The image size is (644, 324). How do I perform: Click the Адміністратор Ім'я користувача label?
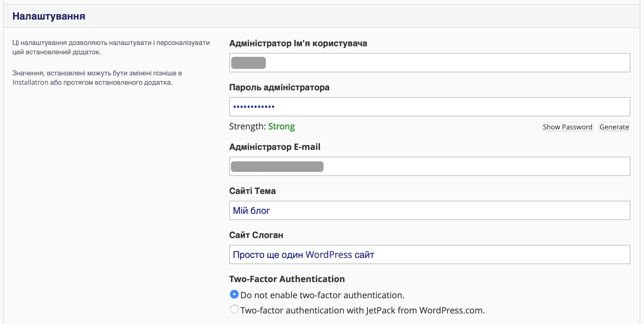point(298,43)
